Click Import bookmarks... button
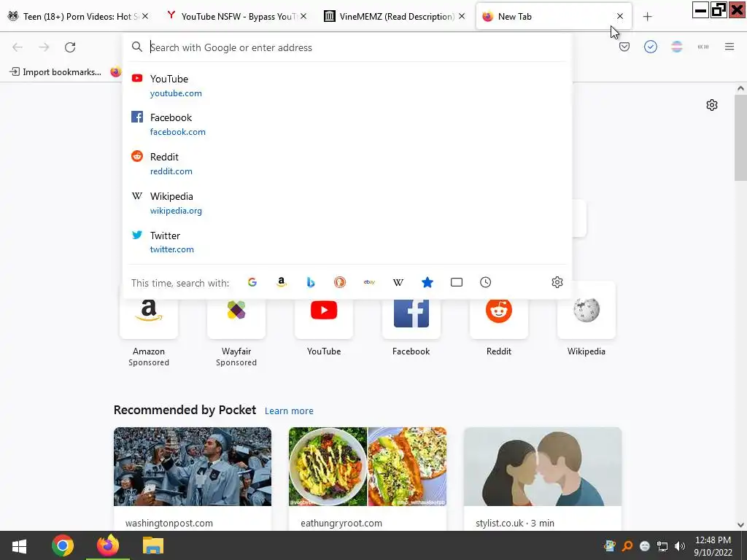Viewport: 747px width, 560px height. coord(55,72)
